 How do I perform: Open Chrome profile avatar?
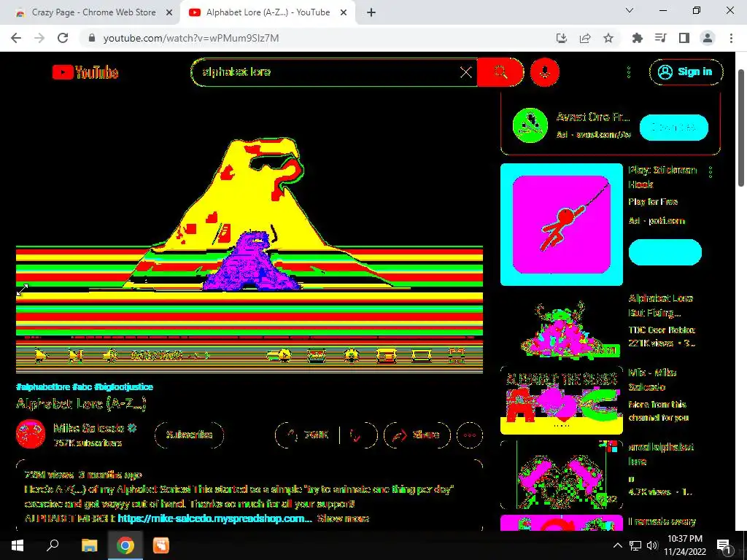pyautogui.click(x=708, y=38)
